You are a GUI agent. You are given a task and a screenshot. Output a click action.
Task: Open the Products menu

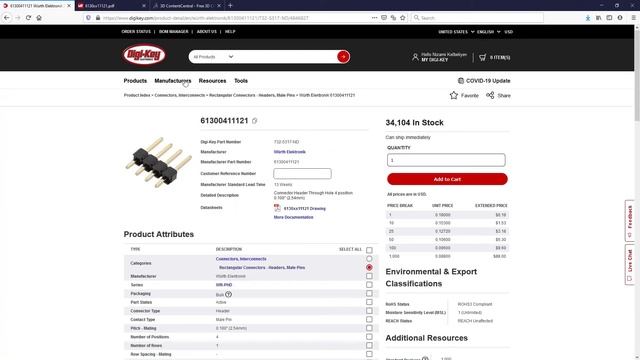point(135,81)
